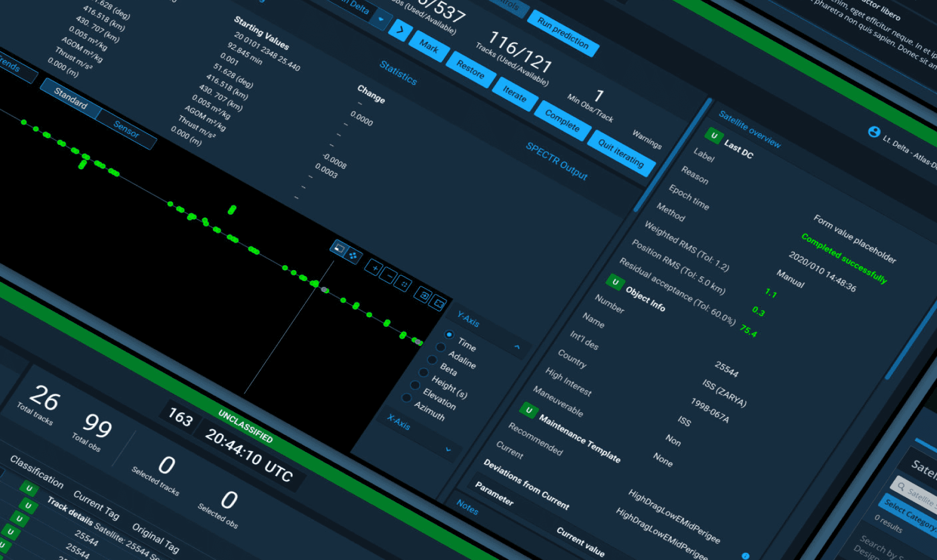Select the single-plot view icon
The width and height of the screenshot is (937, 560).
click(x=339, y=248)
